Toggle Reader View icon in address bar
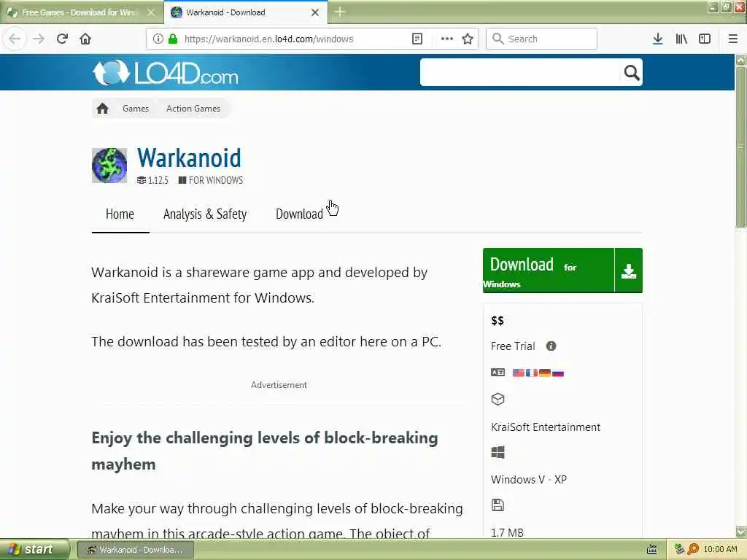Viewport: 747px width, 560px height. 417,39
